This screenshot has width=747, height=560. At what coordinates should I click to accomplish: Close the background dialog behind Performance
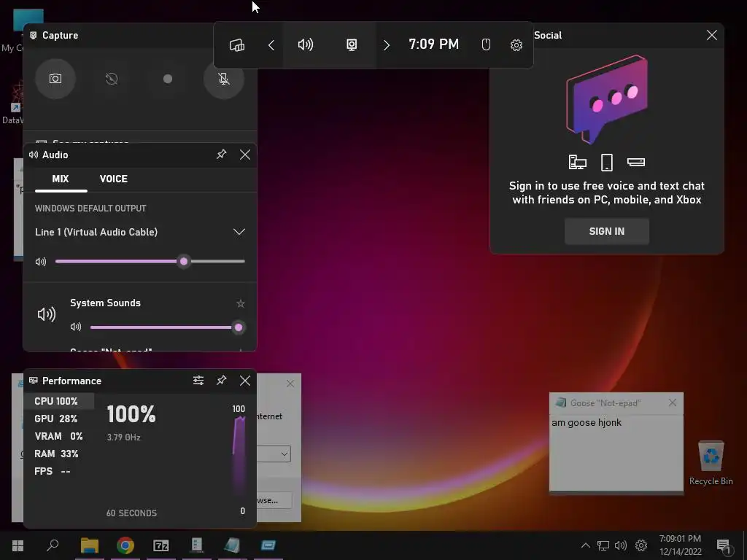pyautogui.click(x=290, y=384)
